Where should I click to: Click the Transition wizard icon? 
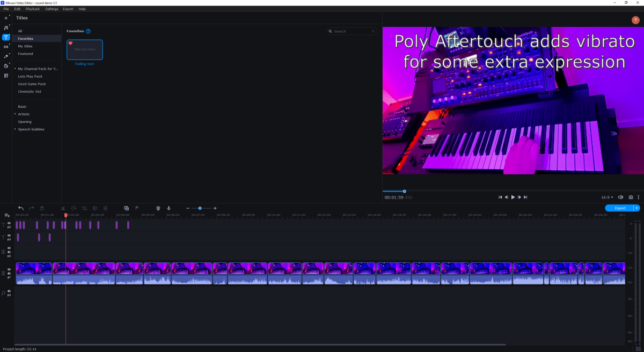click(126, 208)
